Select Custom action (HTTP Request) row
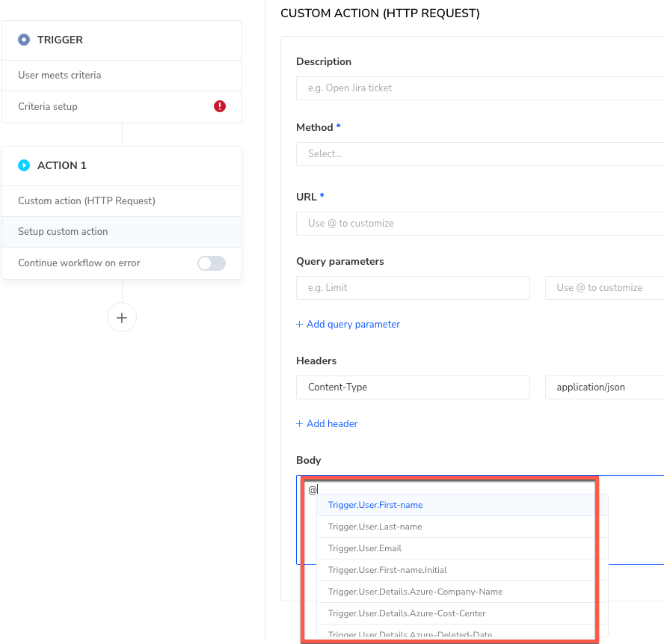664x644 pixels. (x=122, y=200)
